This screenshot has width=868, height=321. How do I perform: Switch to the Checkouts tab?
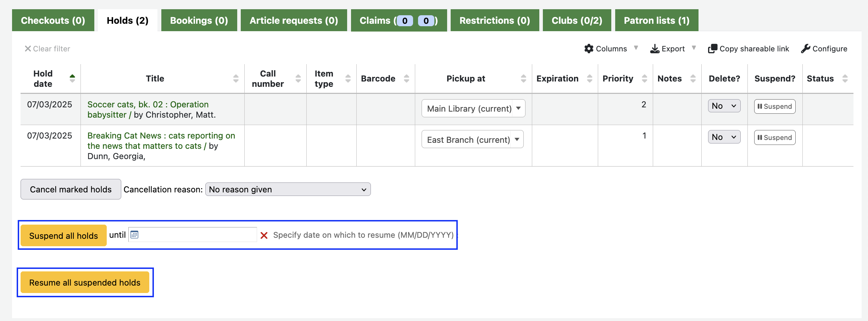pos(53,21)
